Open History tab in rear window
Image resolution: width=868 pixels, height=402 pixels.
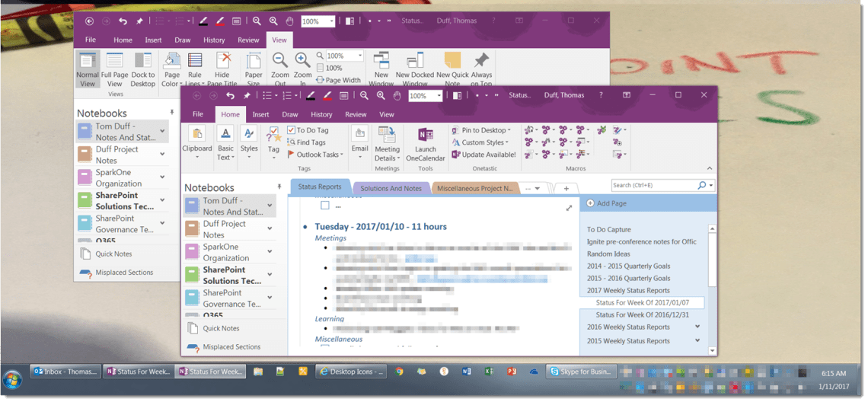tap(214, 40)
